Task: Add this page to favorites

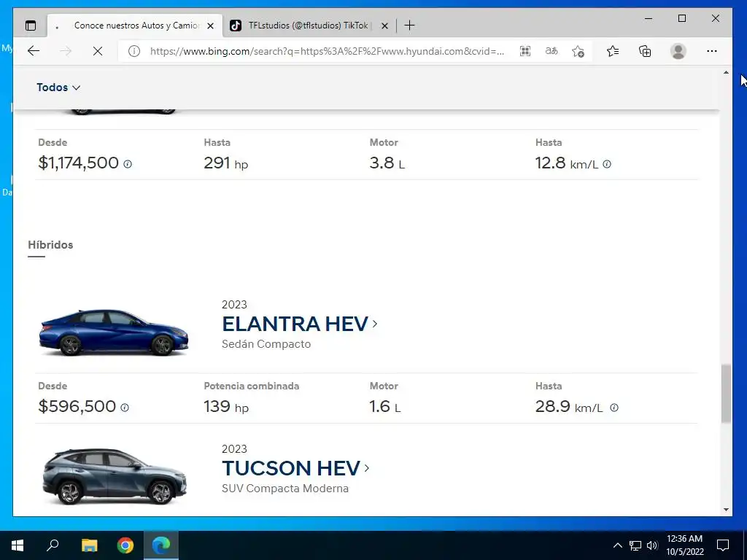Action: [578, 51]
